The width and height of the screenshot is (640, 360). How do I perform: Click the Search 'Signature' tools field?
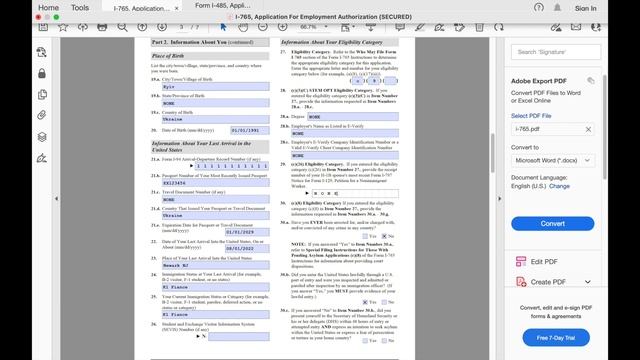coord(556,52)
